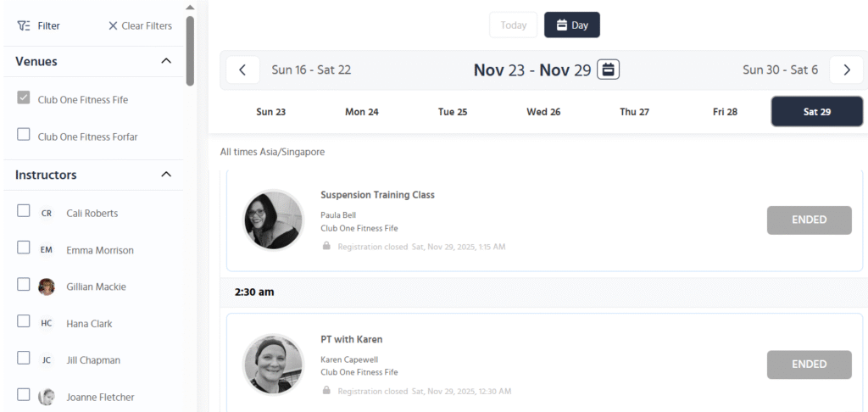The image size is (868, 412).
Task: Click the Filter funnel icon
Action: [24, 25]
